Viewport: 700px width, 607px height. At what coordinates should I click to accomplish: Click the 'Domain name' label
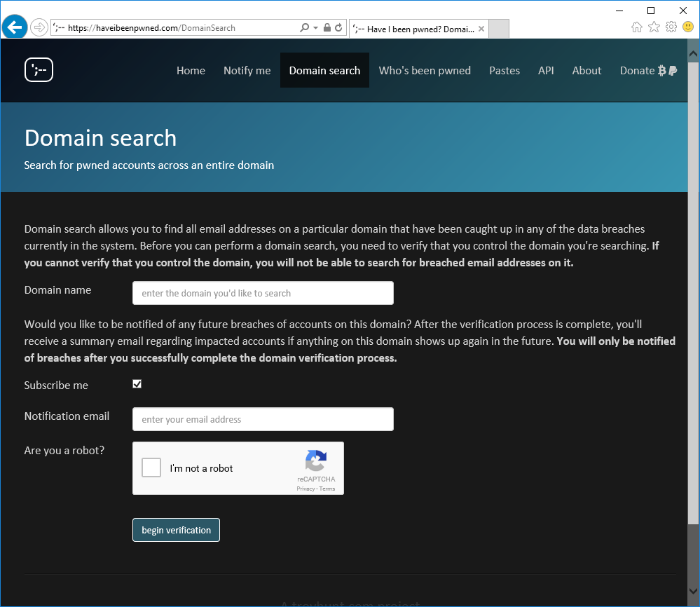(57, 290)
